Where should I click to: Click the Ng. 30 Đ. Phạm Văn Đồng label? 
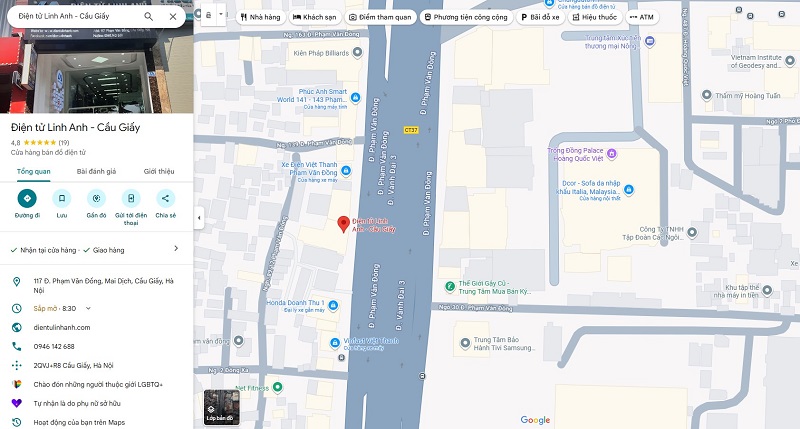(x=474, y=308)
